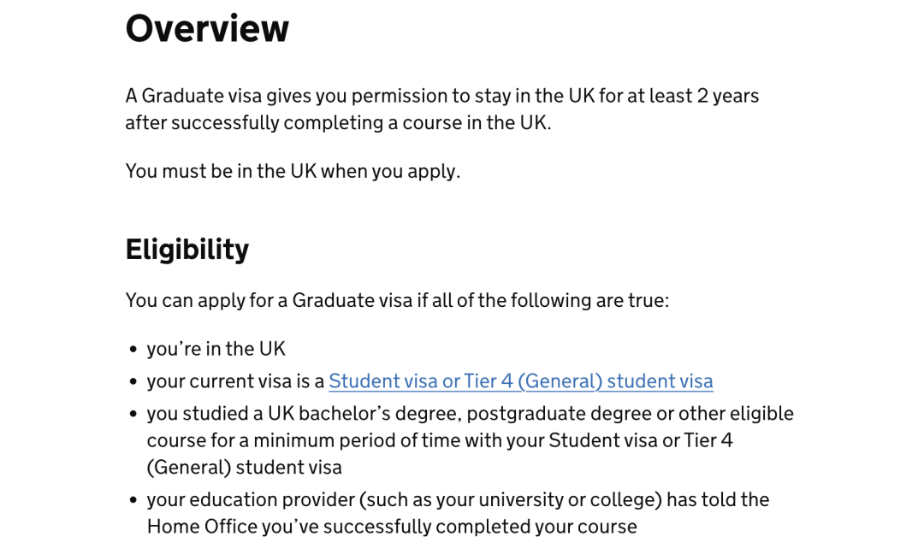Image resolution: width=924 pixels, height=560 pixels.
Task: Click the bullet beside "your education provider"
Action: pyautogui.click(x=133, y=500)
